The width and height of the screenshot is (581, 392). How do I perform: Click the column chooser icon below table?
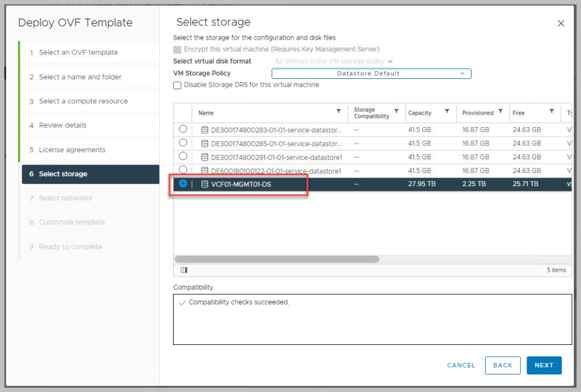[184, 270]
